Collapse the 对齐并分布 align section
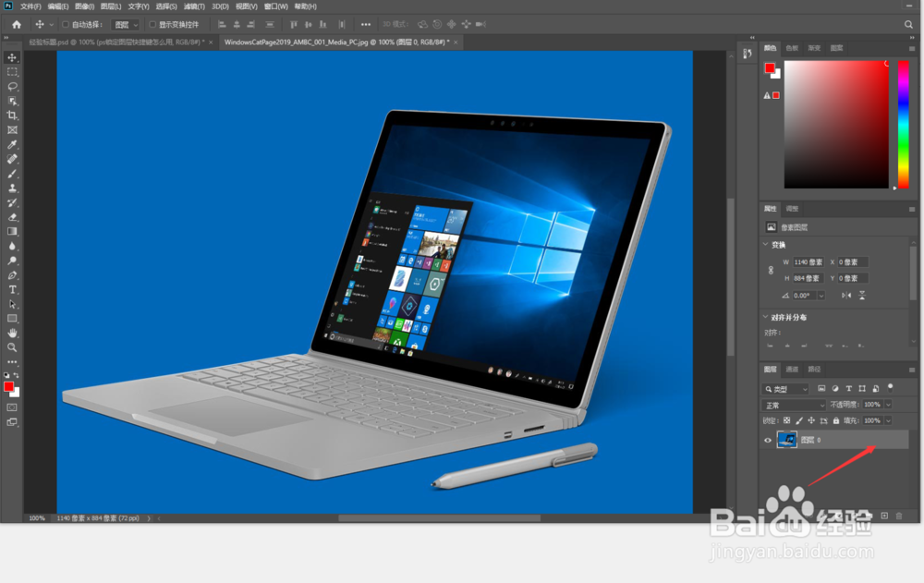 coord(765,317)
